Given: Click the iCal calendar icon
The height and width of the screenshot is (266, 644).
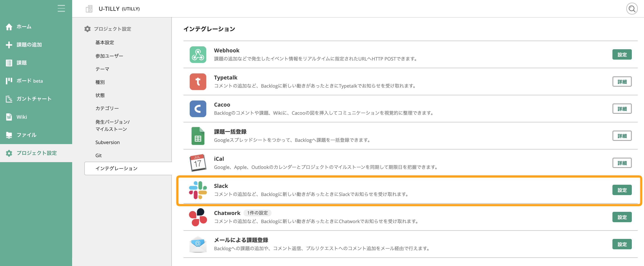Looking at the screenshot, I should [x=198, y=163].
